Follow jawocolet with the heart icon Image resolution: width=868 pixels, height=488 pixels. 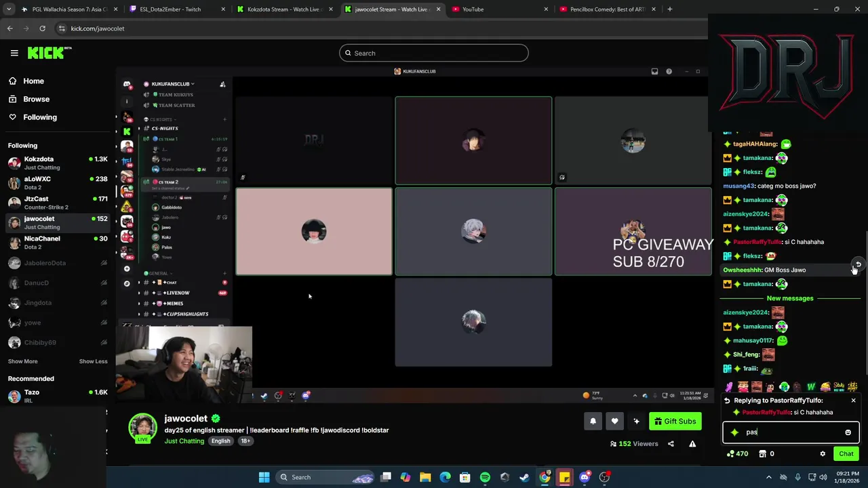coord(614,421)
